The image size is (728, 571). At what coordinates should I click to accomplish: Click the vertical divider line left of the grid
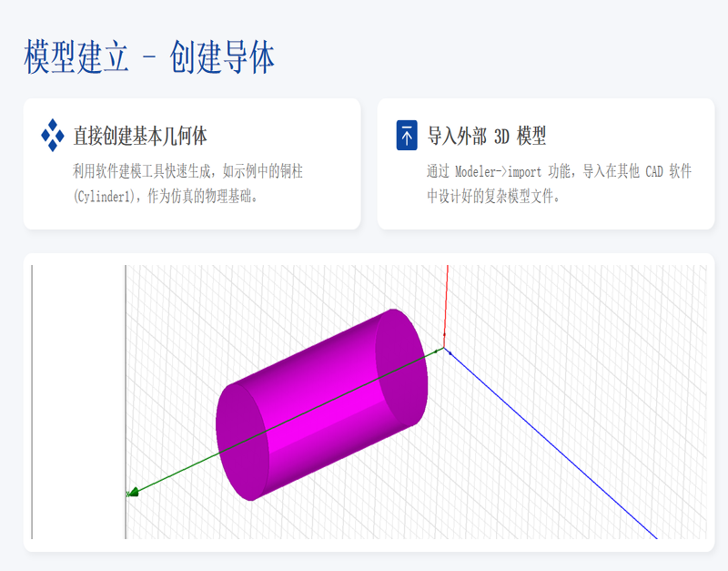click(125, 401)
